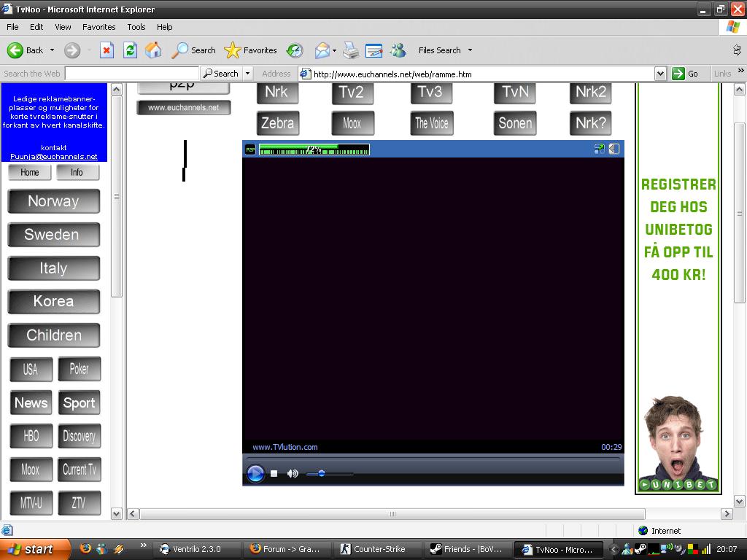Screen dimensions: 747x560
Task: Stop the video playback
Action: [x=274, y=473]
